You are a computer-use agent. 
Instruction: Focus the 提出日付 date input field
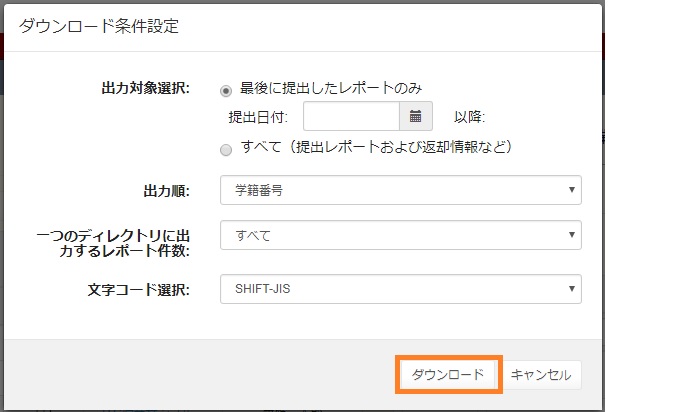tap(350, 117)
